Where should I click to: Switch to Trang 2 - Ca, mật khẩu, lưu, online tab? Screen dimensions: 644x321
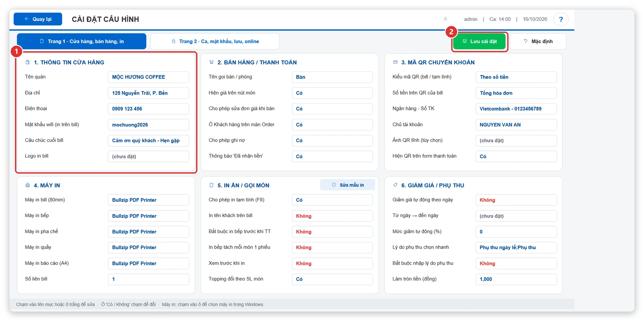click(215, 42)
